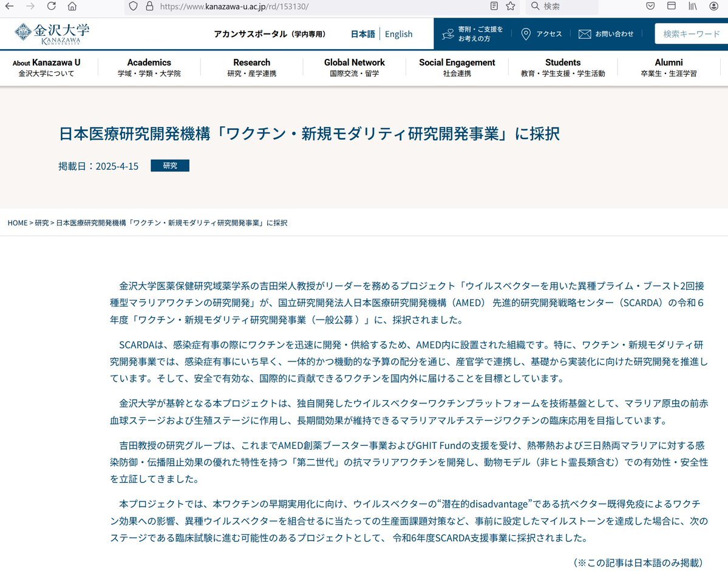
Task: Click the paragraph starting SCARDAは、感染症有事
Action: [x=409, y=361]
